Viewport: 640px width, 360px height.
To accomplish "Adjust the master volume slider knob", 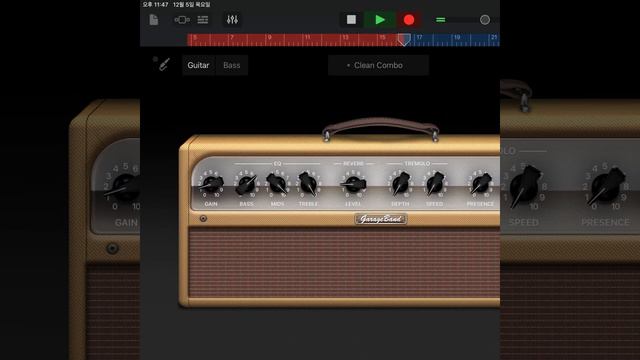I will point(484,20).
